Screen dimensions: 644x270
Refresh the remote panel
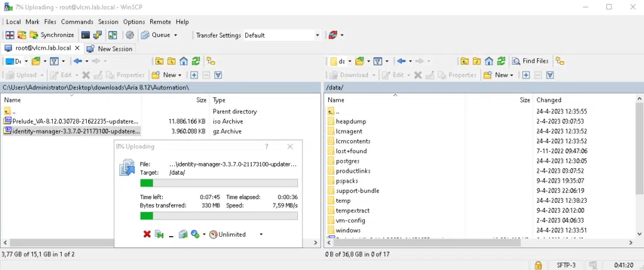coord(501,61)
